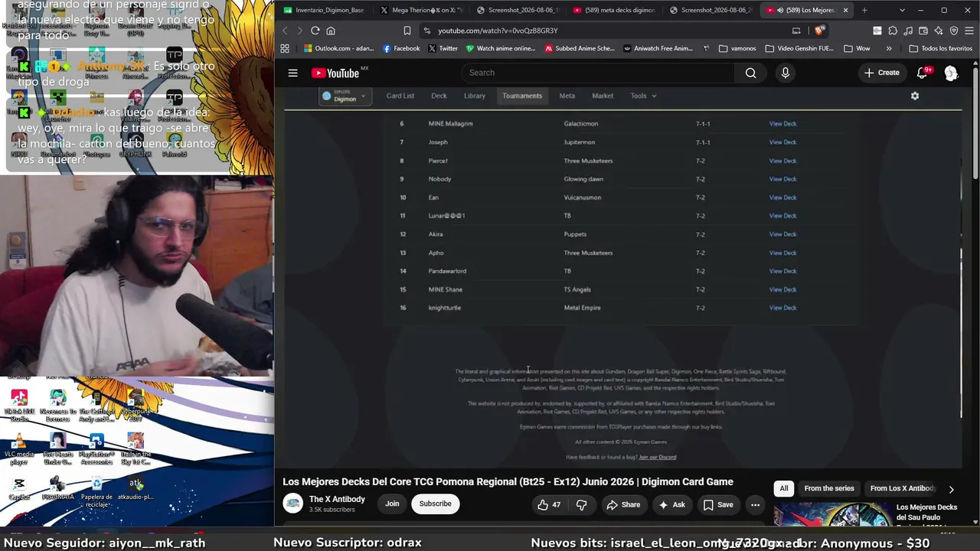View Deck for MINE Mallagrim
This screenshot has height=551, width=980.
[x=782, y=124]
